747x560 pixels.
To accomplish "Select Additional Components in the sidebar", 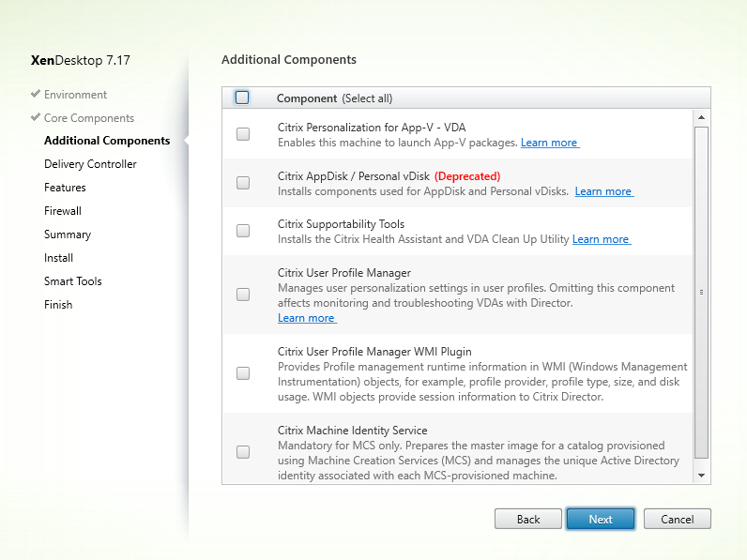I will (x=107, y=141).
